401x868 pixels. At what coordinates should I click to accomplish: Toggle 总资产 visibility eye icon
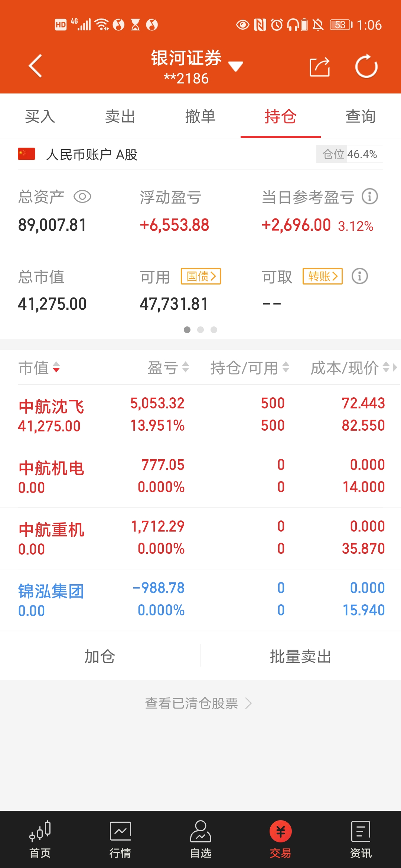click(82, 197)
